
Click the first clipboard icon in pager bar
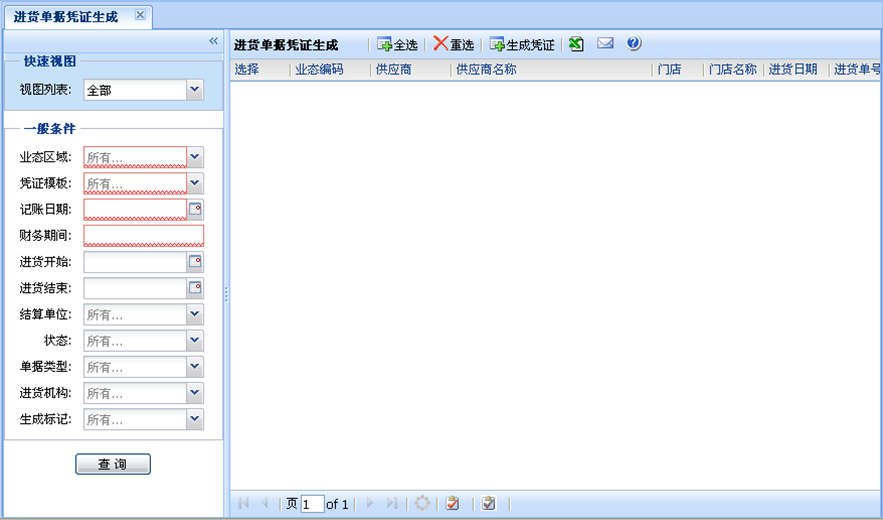click(x=452, y=503)
